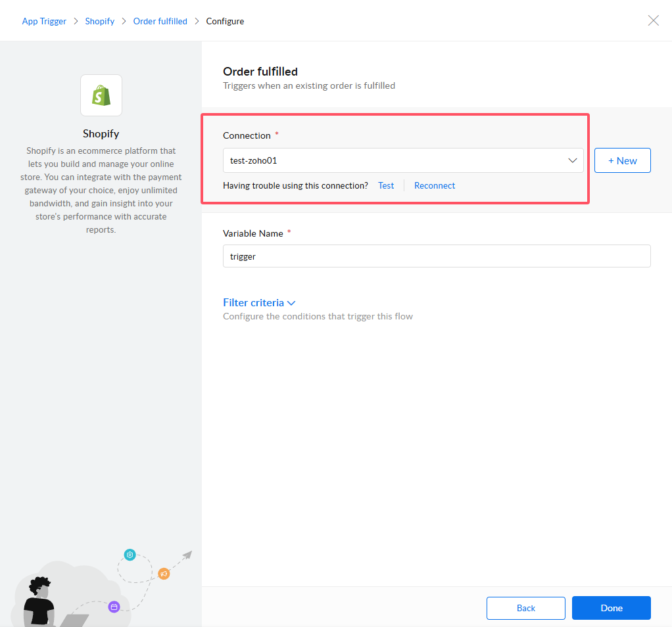Expand the Filter criteria section
672x627 pixels.
[259, 303]
